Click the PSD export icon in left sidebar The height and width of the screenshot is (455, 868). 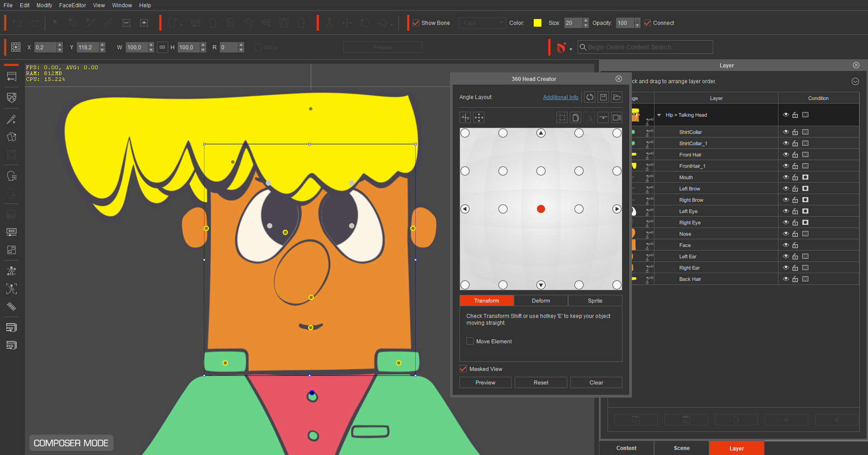click(12, 327)
